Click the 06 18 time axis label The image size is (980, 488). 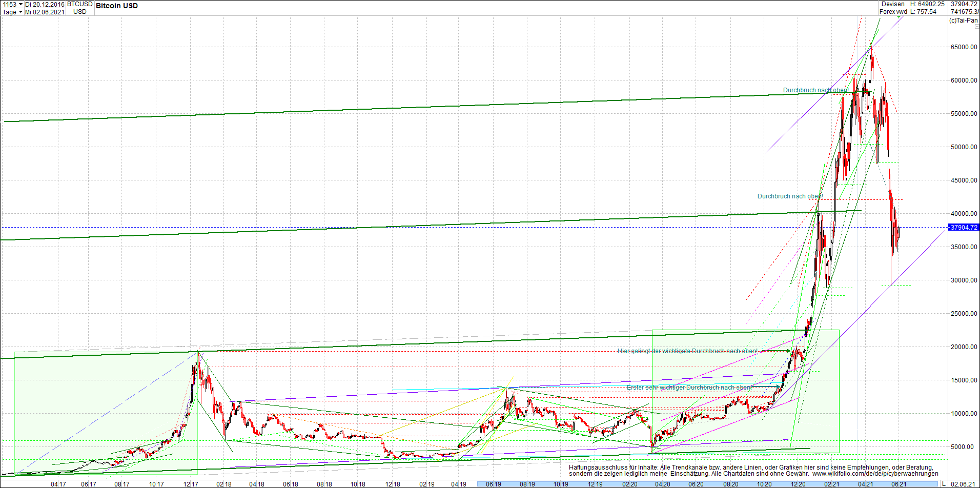[x=290, y=484]
